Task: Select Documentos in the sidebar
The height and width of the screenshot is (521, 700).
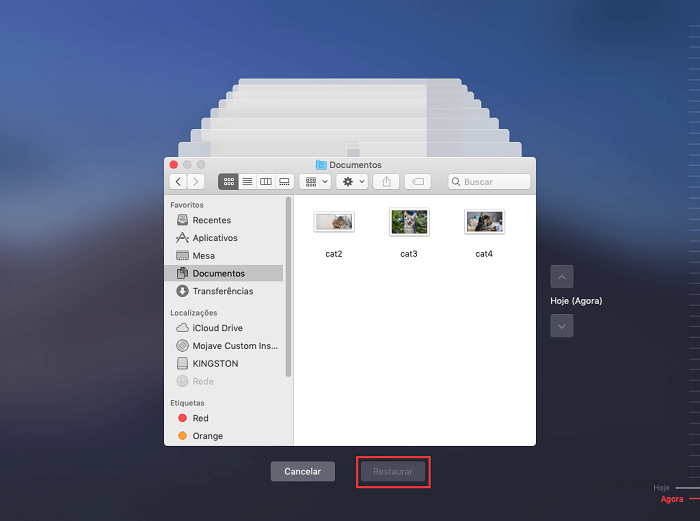Action: [224, 273]
